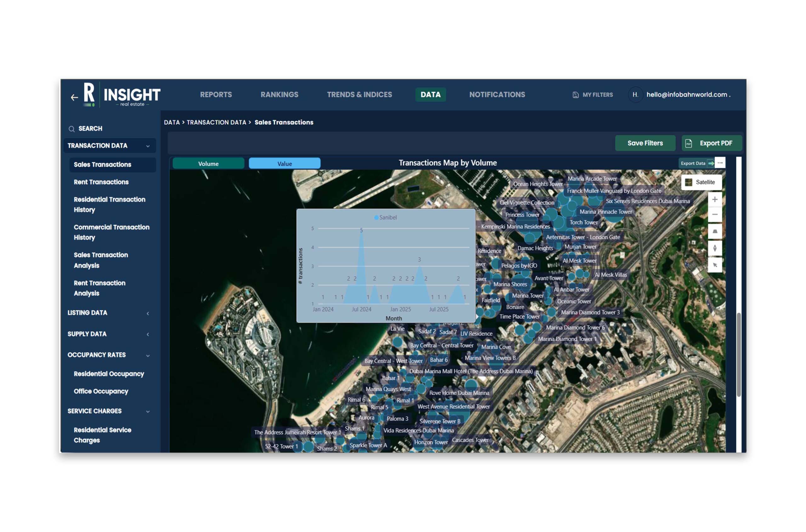
Task: Open the Rankings tab
Action: click(x=279, y=95)
